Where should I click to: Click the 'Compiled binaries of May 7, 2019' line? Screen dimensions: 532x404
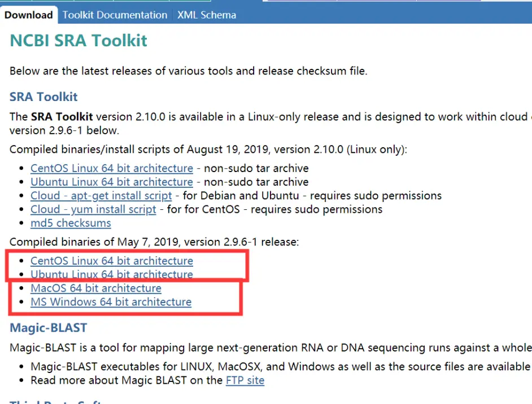pos(154,242)
